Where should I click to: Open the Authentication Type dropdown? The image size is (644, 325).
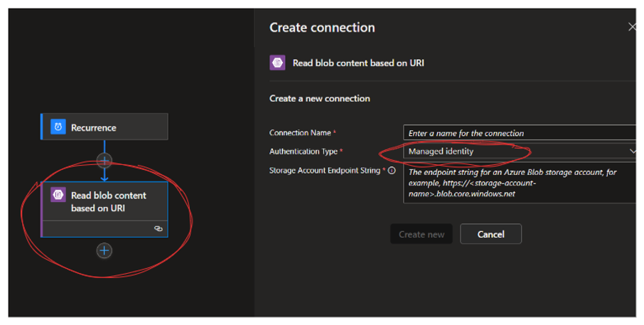(x=520, y=151)
